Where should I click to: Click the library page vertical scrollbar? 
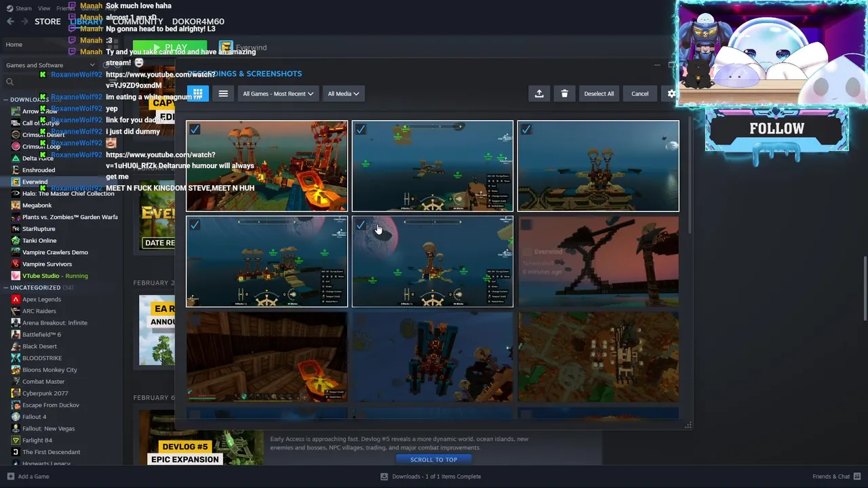pyautogui.click(x=865, y=289)
